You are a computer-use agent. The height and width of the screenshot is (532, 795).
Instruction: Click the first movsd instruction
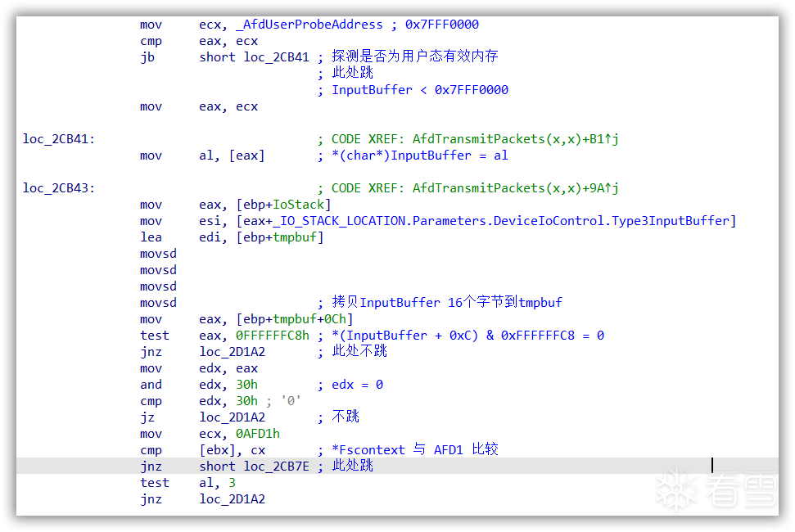[x=158, y=254]
